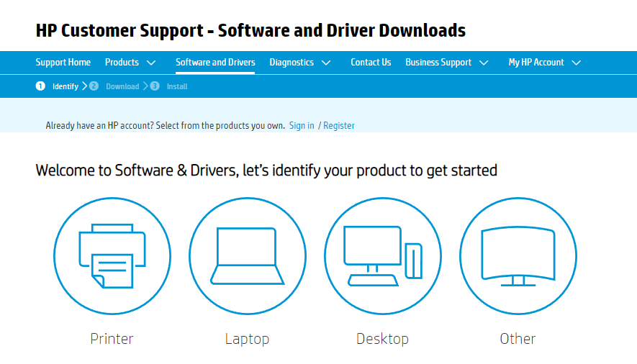Screen dimensions: 637x364
Task: Go to Support Home
Action: 63,62
